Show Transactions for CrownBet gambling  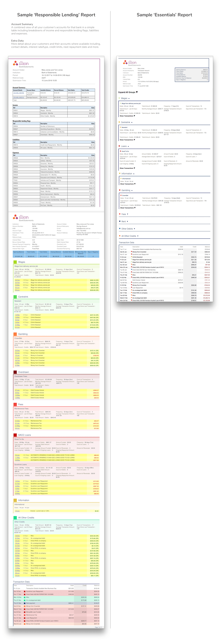click(128, 208)
